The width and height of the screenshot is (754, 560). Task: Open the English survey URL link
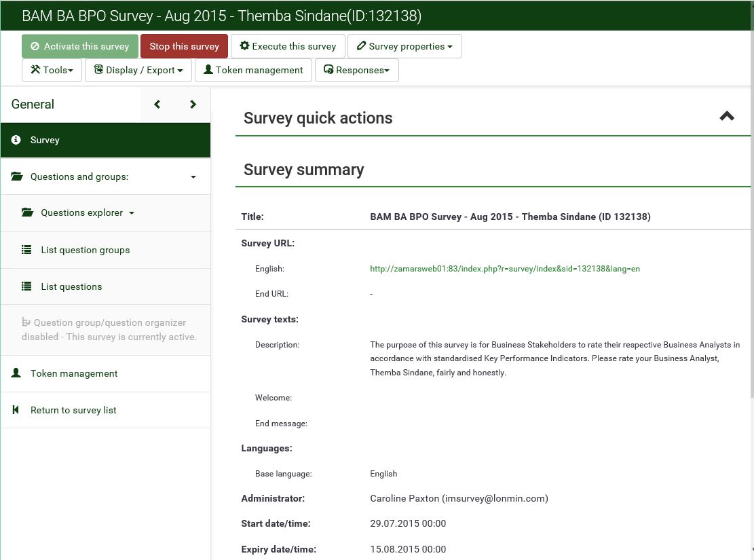tap(504, 269)
